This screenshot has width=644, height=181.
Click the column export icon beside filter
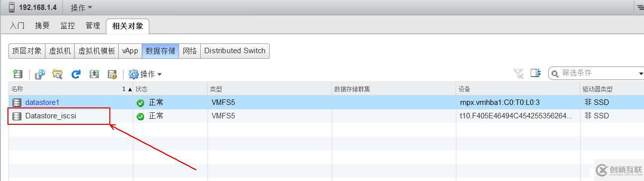535,73
